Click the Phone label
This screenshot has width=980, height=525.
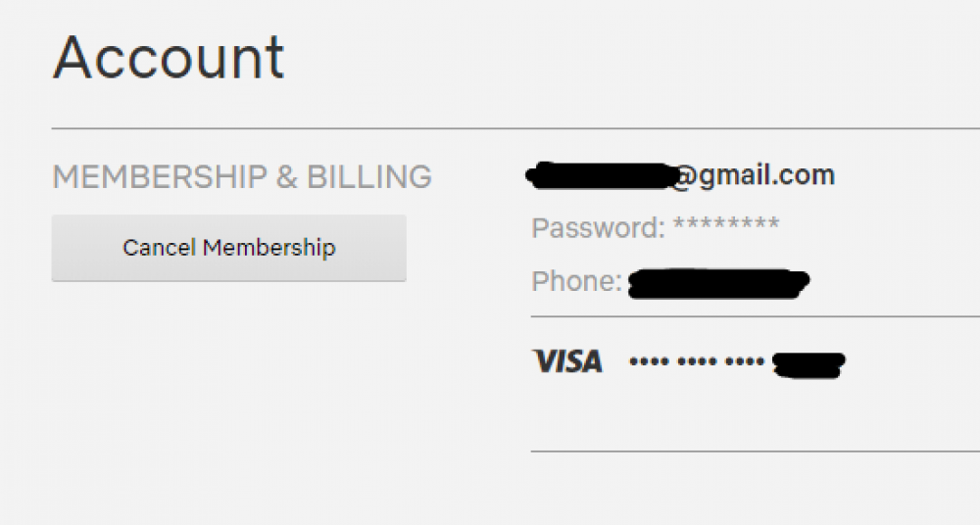576,282
